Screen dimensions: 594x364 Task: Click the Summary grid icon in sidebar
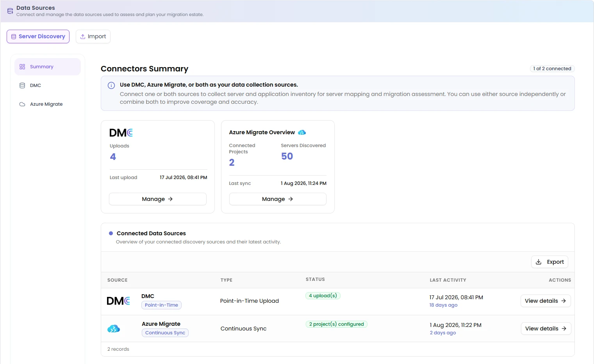[x=22, y=67]
